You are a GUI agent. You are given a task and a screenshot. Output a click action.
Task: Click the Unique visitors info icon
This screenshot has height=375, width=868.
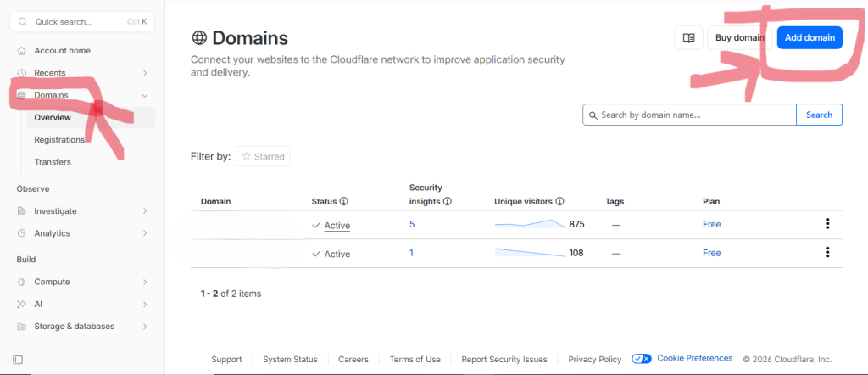tap(559, 202)
